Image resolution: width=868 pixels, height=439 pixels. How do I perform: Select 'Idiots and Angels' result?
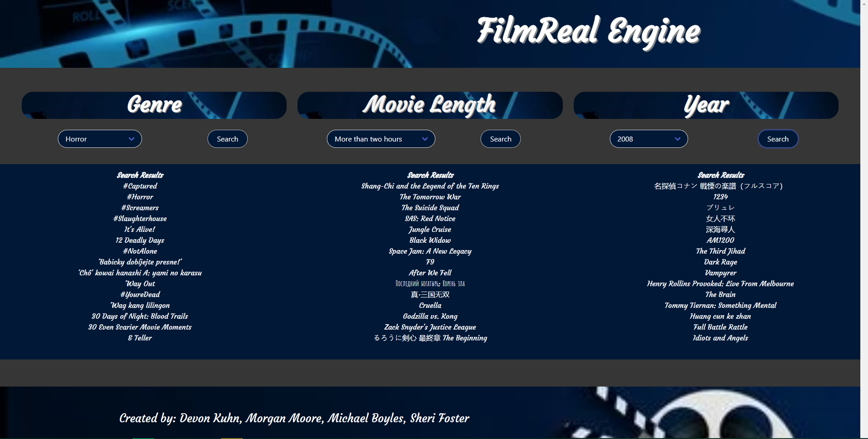click(x=721, y=338)
